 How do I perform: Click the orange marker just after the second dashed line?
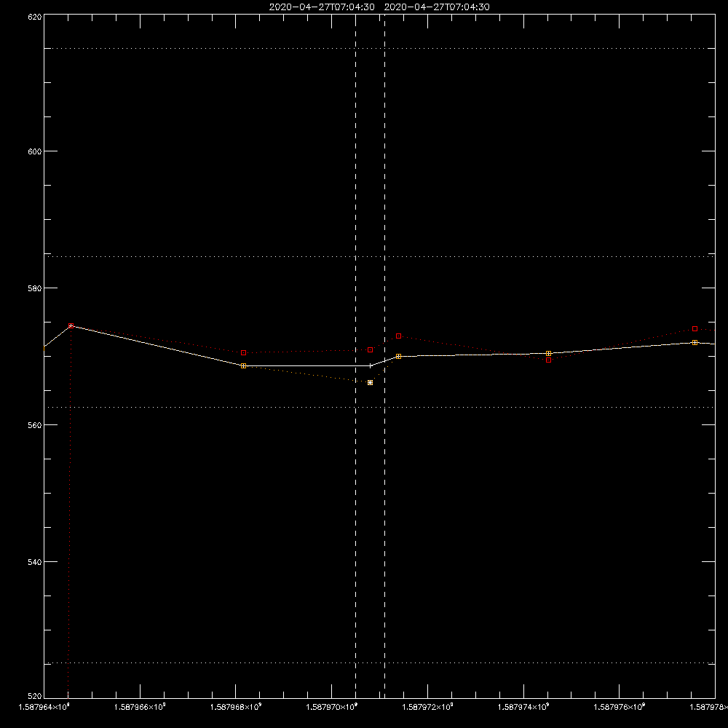coord(398,356)
